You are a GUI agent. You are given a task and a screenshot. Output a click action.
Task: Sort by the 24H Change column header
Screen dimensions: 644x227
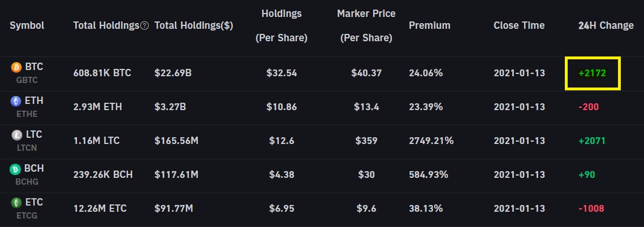[x=606, y=25]
